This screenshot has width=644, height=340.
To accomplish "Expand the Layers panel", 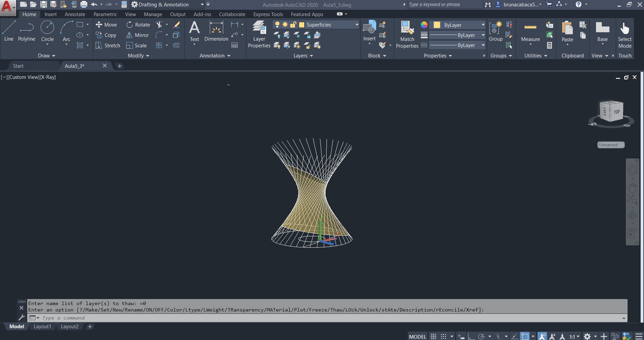I will click(x=303, y=55).
